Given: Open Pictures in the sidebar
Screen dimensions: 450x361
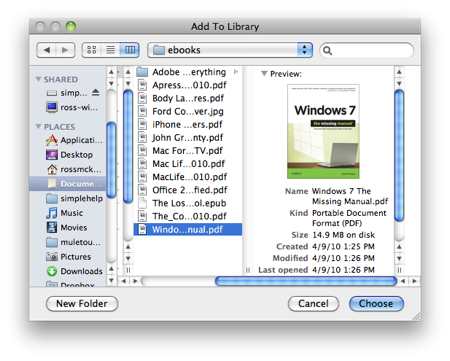Looking at the screenshot, I should point(68,257).
